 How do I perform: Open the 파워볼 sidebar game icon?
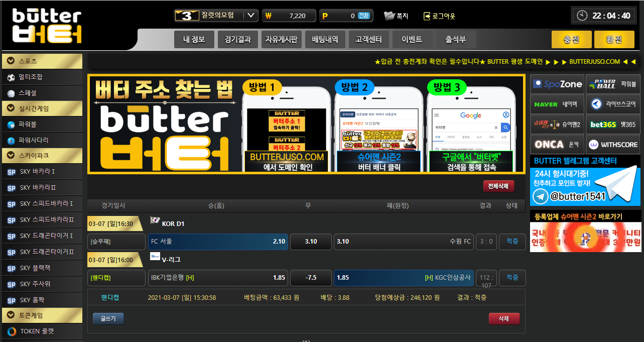[11, 125]
